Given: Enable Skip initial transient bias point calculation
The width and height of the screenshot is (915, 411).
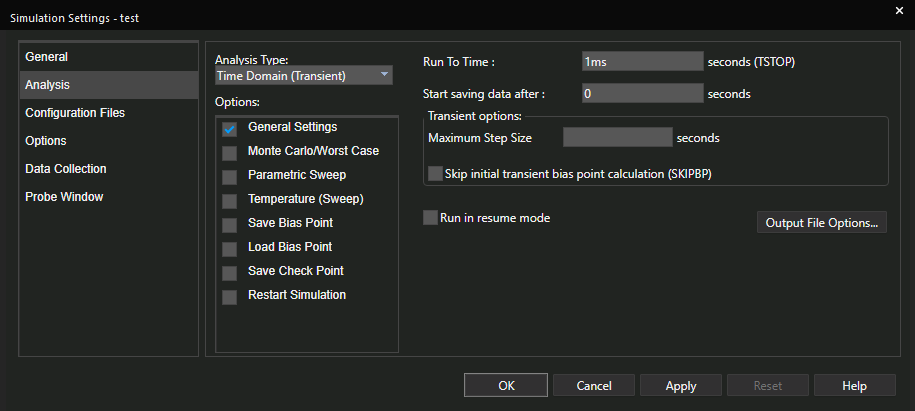Looking at the screenshot, I should point(435,174).
